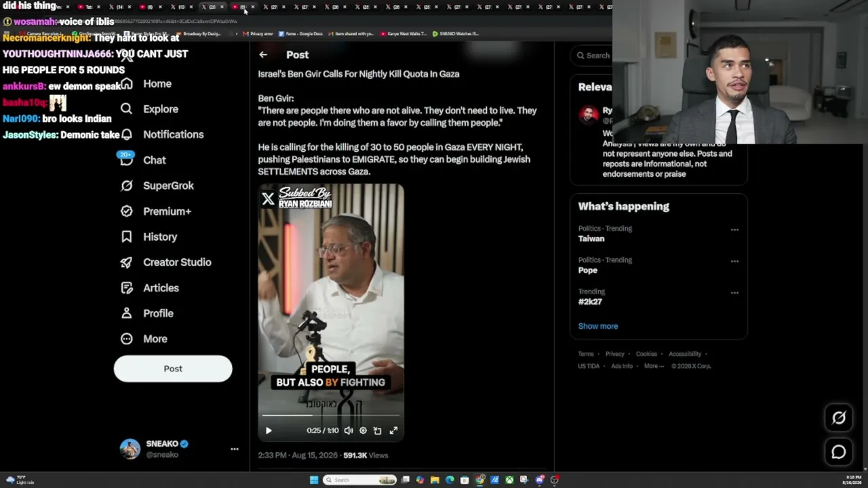Open the Windows Start menu
The image size is (868, 488).
click(314, 480)
